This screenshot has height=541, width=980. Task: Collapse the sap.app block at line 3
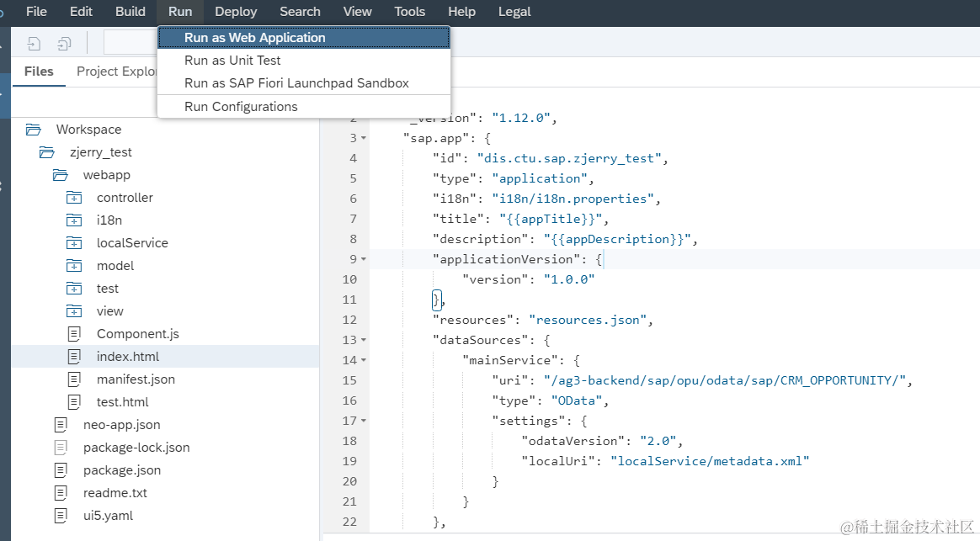[x=364, y=138]
